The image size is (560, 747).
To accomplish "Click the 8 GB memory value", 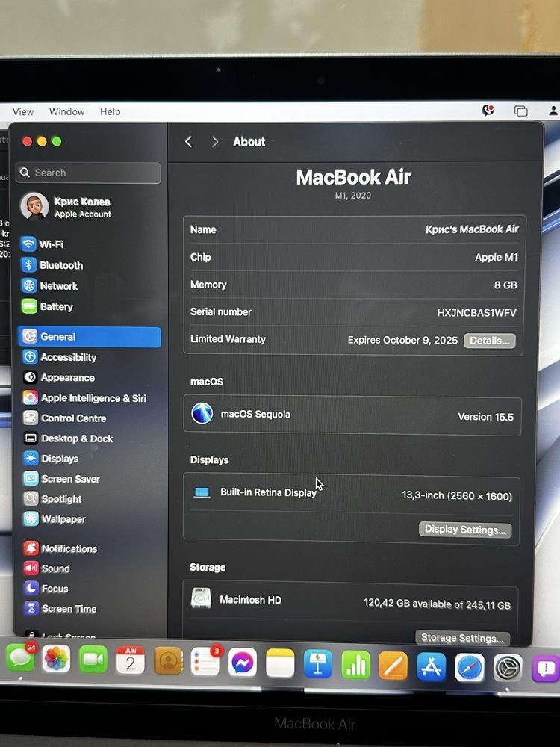I will coord(505,285).
